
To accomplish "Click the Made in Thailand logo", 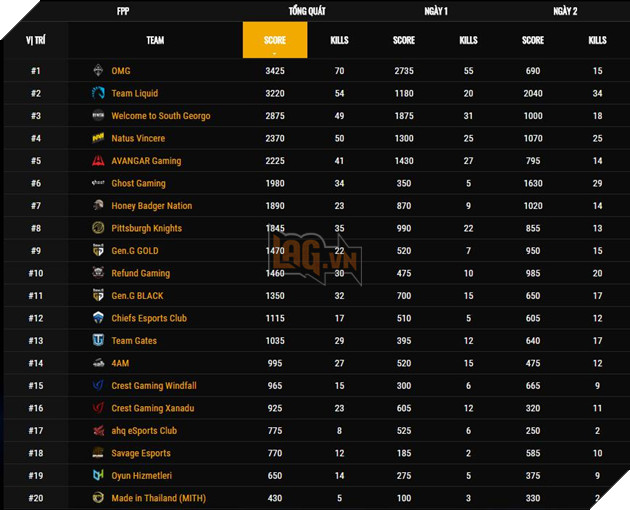I will pos(98,498).
